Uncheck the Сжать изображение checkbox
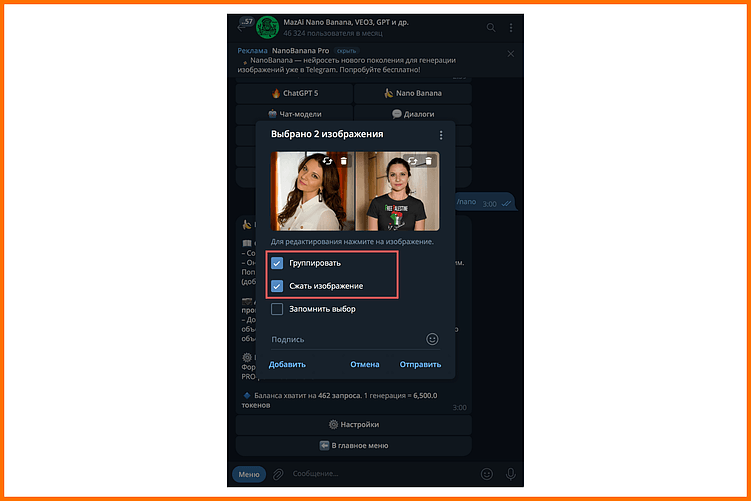The height and width of the screenshot is (501, 751). [x=277, y=286]
